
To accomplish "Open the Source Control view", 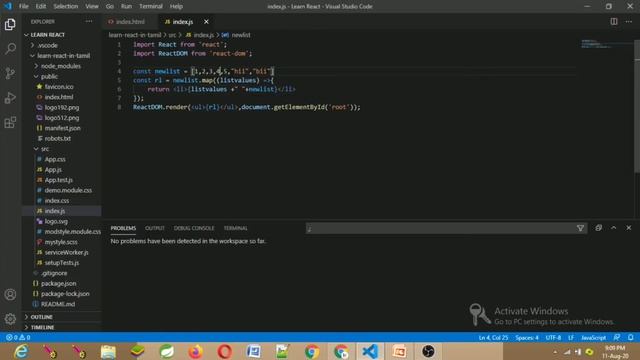I will pos(10,73).
